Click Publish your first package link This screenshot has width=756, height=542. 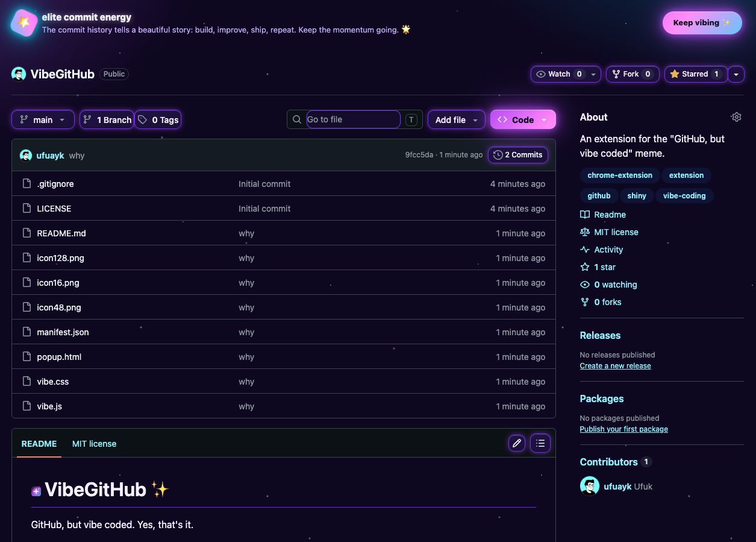tap(624, 429)
